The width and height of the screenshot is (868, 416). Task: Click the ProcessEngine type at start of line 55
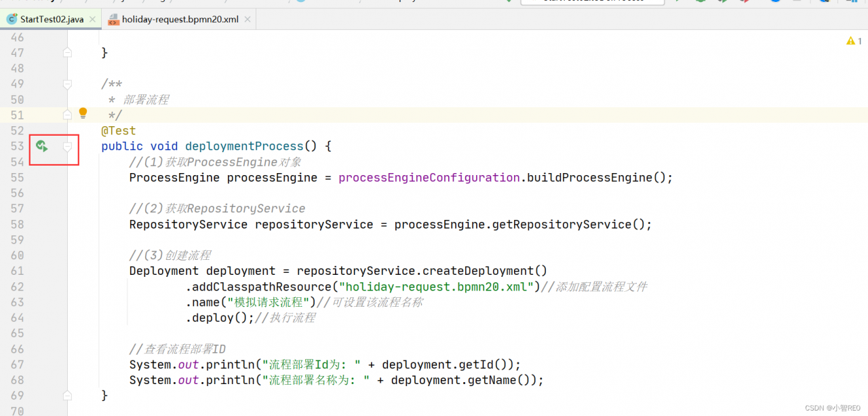[174, 177]
